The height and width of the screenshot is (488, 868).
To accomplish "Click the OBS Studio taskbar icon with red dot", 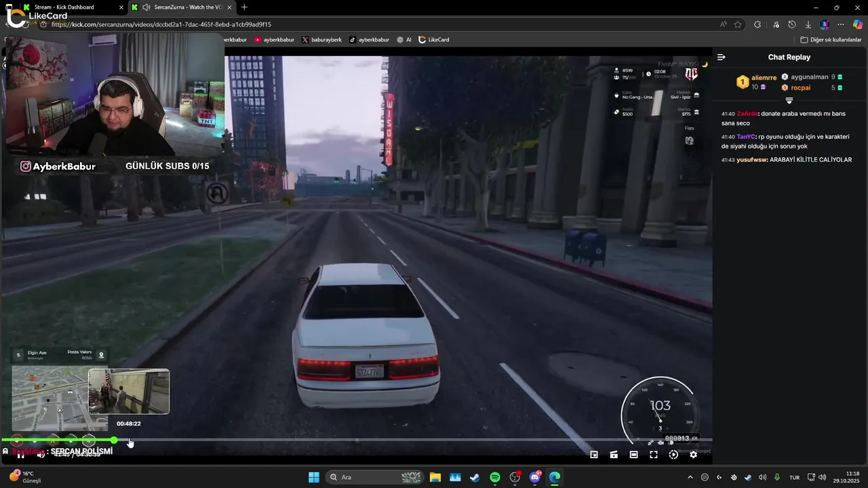I will [515, 477].
